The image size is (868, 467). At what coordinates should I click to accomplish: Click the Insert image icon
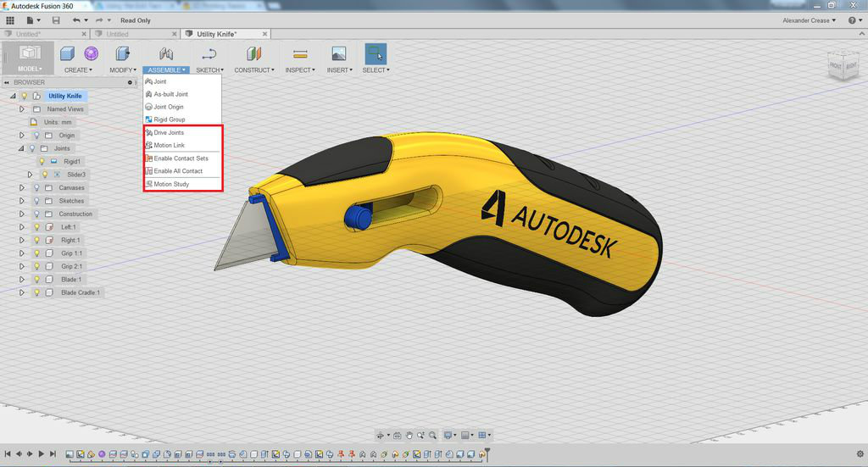[339, 53]
